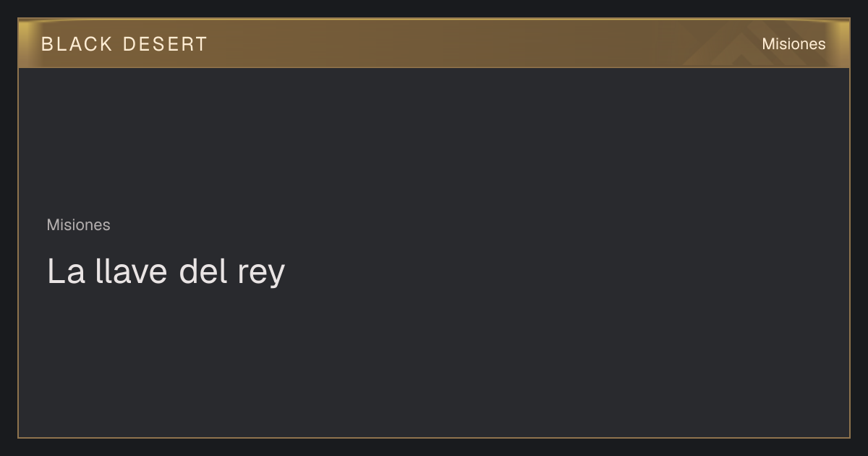Click the word llave in the heading
868x456 pixels.
pyautogui.click(x=132, y=271)
